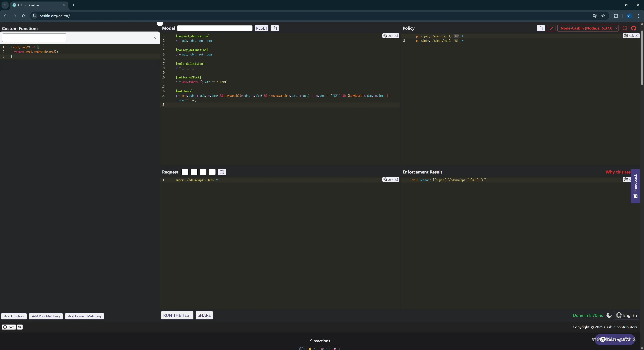This screenshot has width=644, height=350.
Task: Click the export icon beside the Model input field
Action: coord(274,28)
